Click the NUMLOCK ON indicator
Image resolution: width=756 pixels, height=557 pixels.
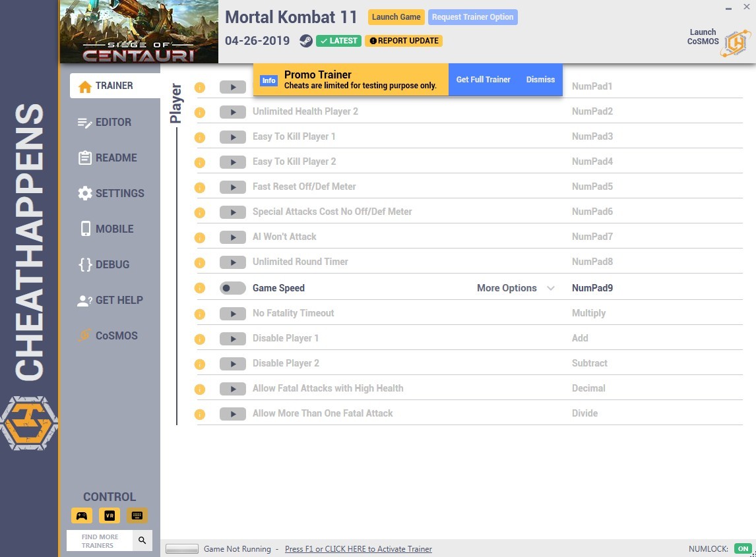coord(743,549)
